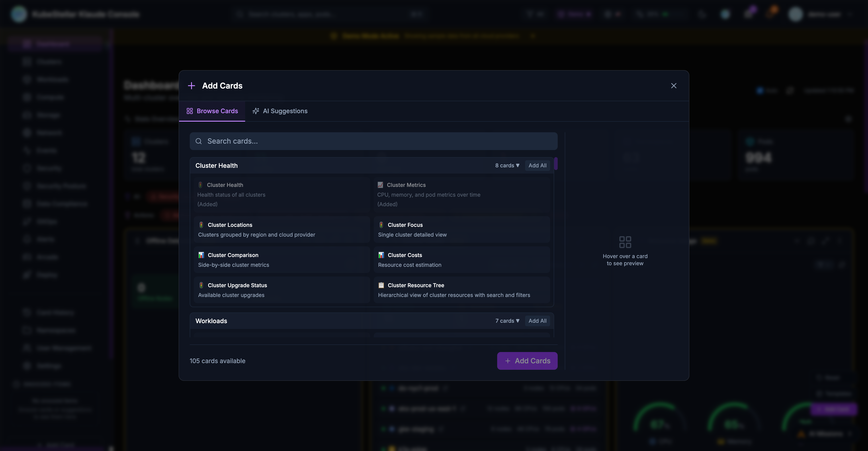Screen dimensions: 868x451
Task: Click the Cluster Upgrade Status icon
Action: pyautogui.click(x=201, y=285)
